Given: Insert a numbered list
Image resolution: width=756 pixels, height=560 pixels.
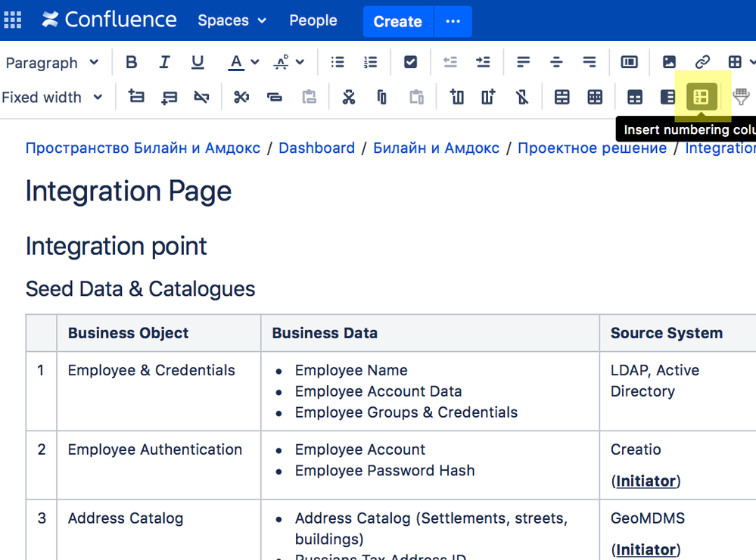Looking at the screenshot, I should pyautogui.click(x=370, y=63).
